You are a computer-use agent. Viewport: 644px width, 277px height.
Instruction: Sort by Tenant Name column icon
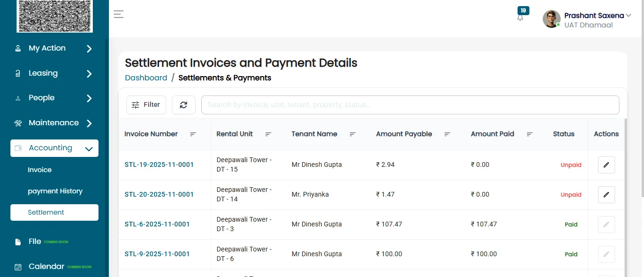[x=352, y=134]
